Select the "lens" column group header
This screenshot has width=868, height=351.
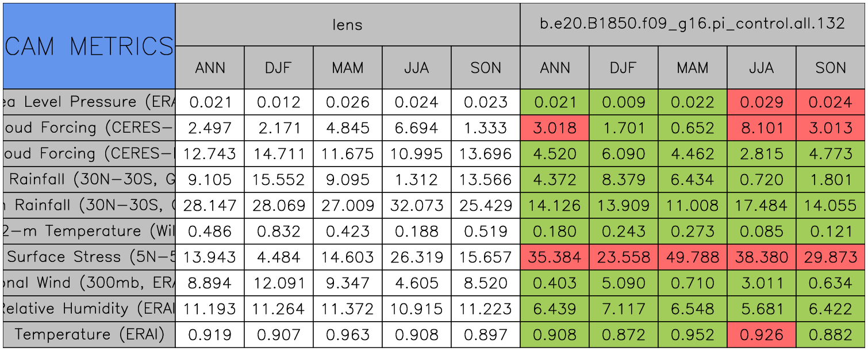click(347, 24)
